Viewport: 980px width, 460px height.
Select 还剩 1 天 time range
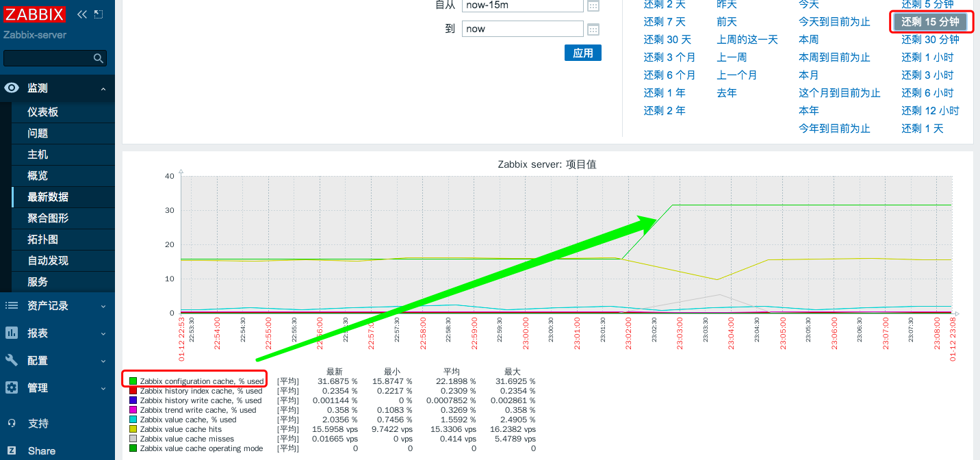pos(923,129)
